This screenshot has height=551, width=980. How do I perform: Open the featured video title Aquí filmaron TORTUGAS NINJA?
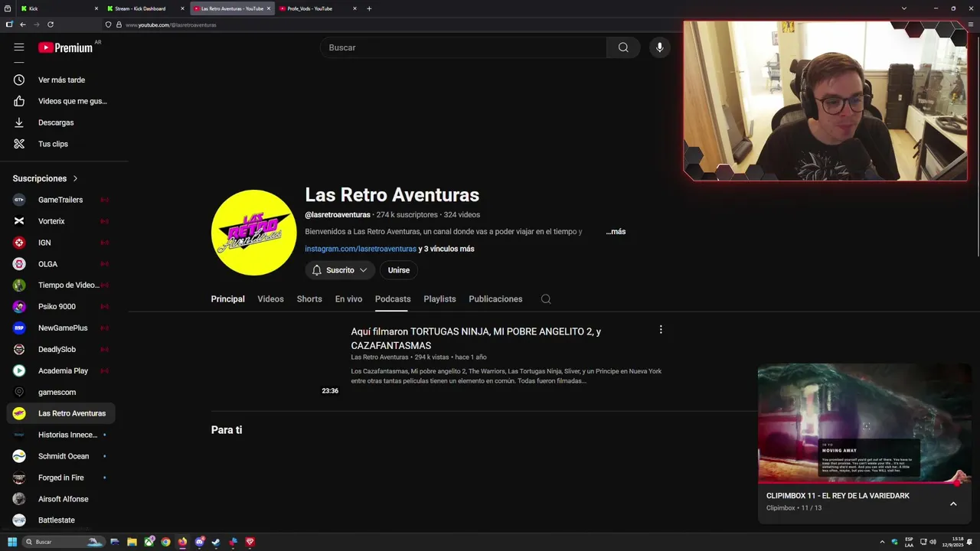coord(476,338)
